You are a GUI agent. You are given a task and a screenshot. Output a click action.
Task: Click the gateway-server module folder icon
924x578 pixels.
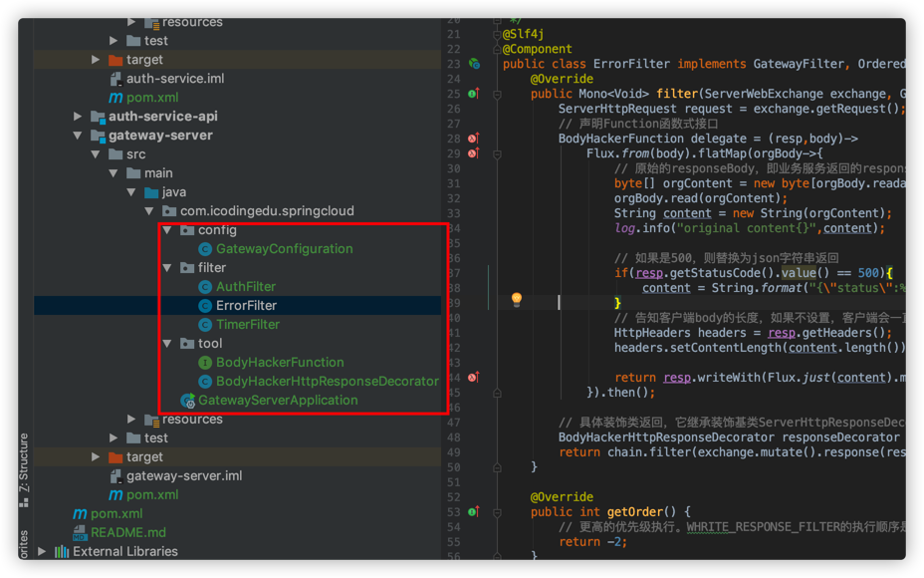(98, 136)
